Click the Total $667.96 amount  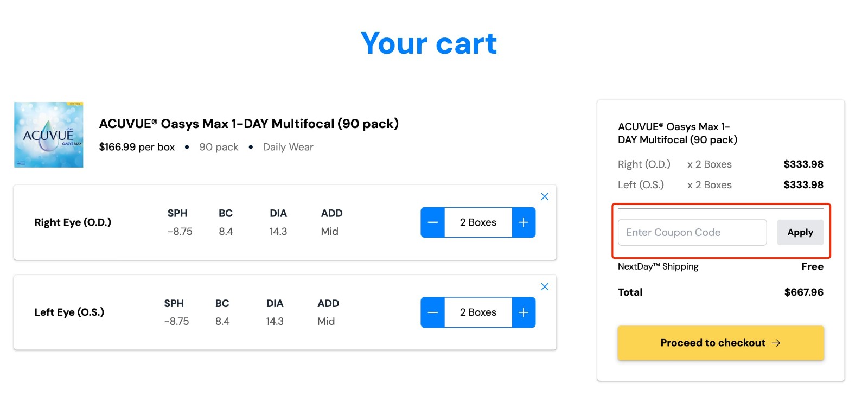pos(805,292)
